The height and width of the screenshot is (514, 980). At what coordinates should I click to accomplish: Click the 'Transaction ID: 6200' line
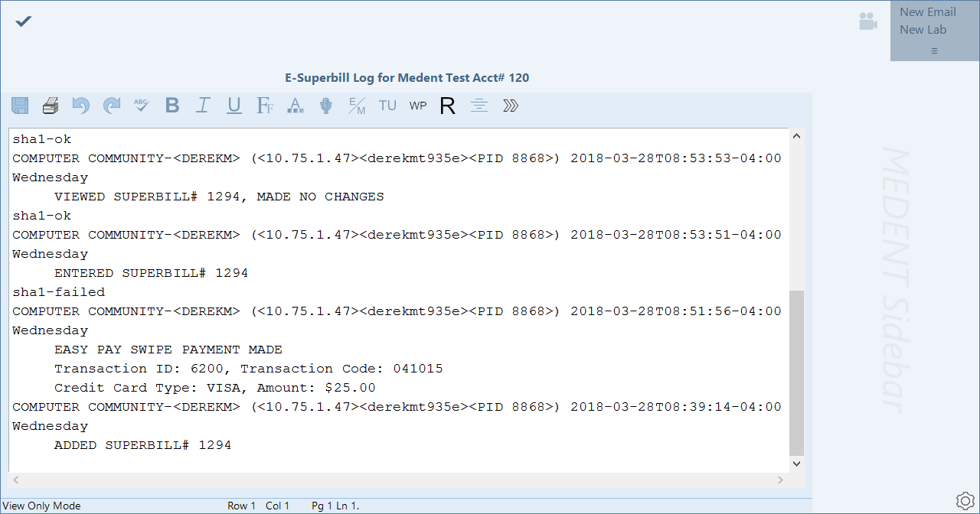[248, 369]
